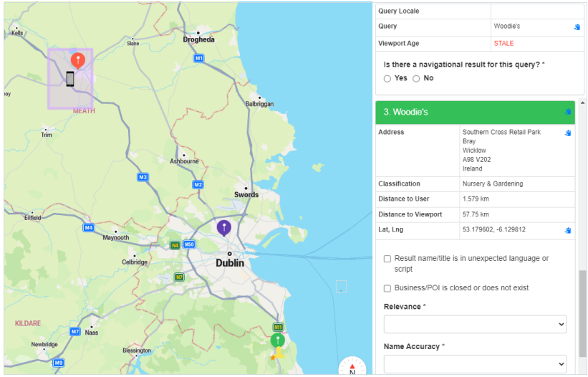Screen dimensions: 588x377
Task: Click the STALE viewport age value
Action: pyautogui.click(x=503, y=44)
